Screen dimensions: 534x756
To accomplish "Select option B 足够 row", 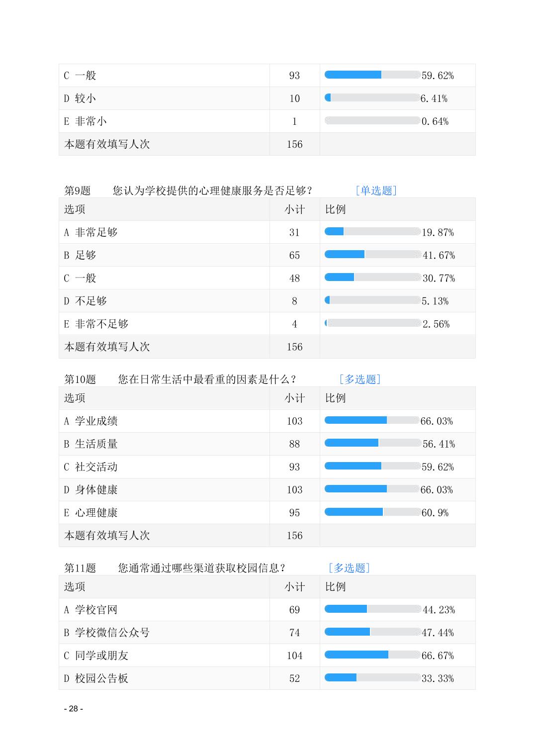I will [x=267, y=255].
